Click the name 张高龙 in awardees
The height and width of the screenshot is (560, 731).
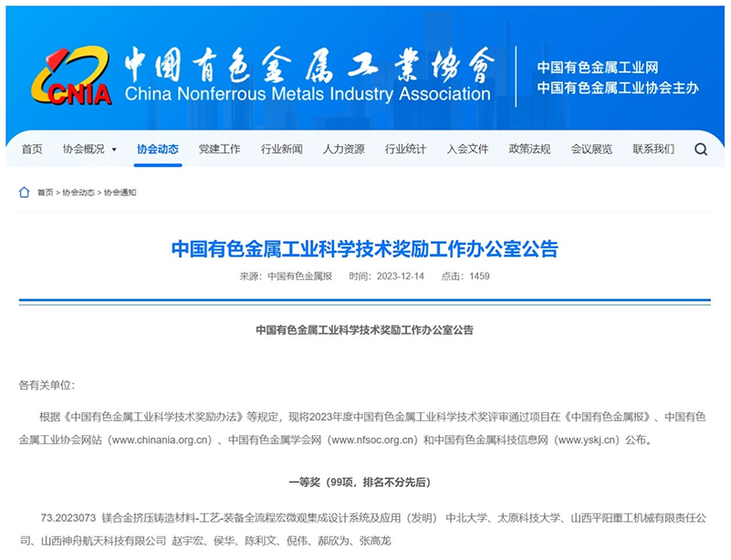[x=375, y=541]
